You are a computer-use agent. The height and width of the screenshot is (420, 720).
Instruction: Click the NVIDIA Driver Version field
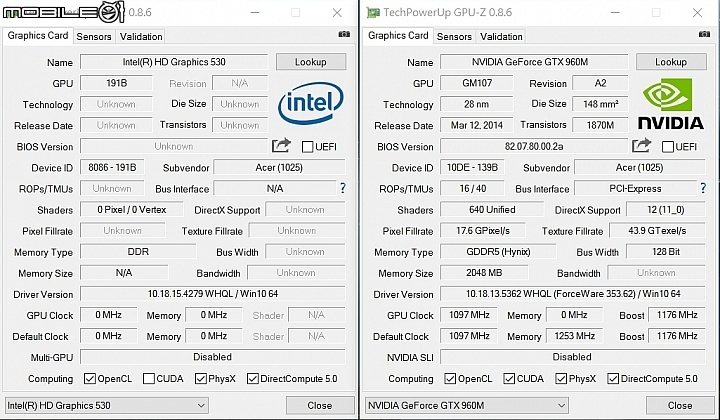573,294
